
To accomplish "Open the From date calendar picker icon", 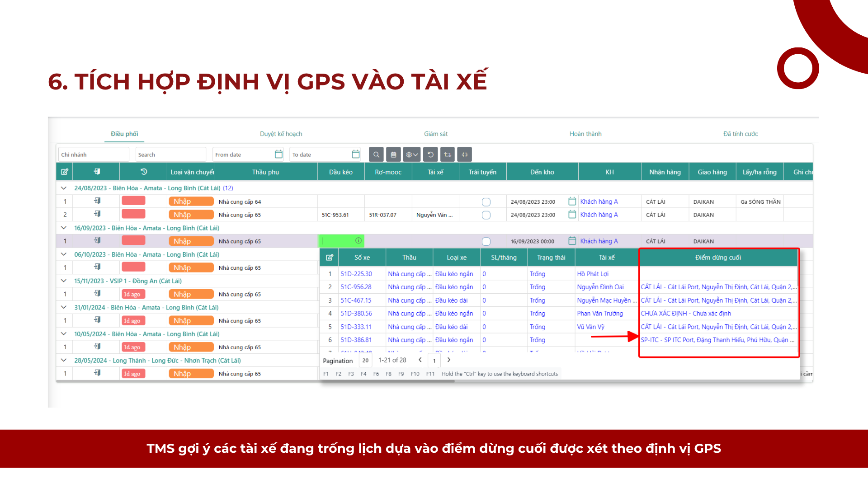I will pos(278,154).
